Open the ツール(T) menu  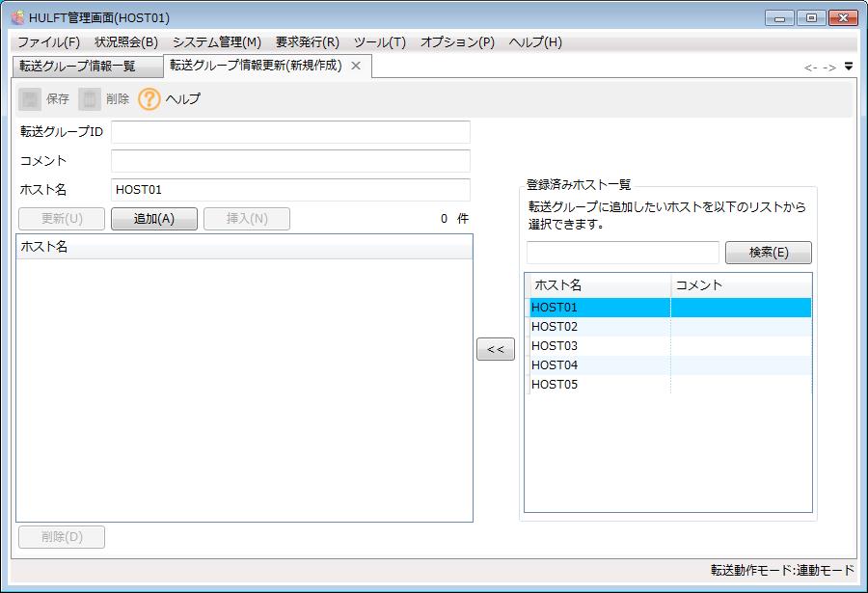tap(380, 42)
